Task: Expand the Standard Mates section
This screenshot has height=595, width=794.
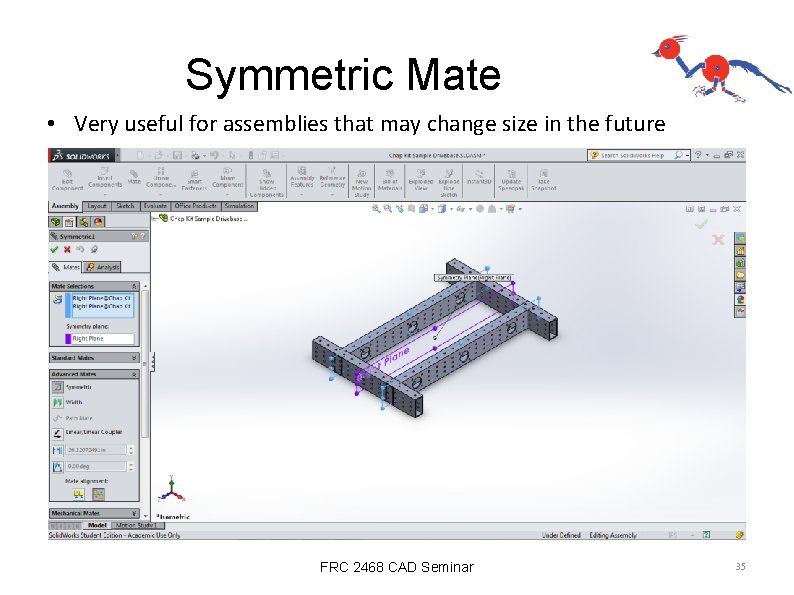Action: tap(134, 358)
